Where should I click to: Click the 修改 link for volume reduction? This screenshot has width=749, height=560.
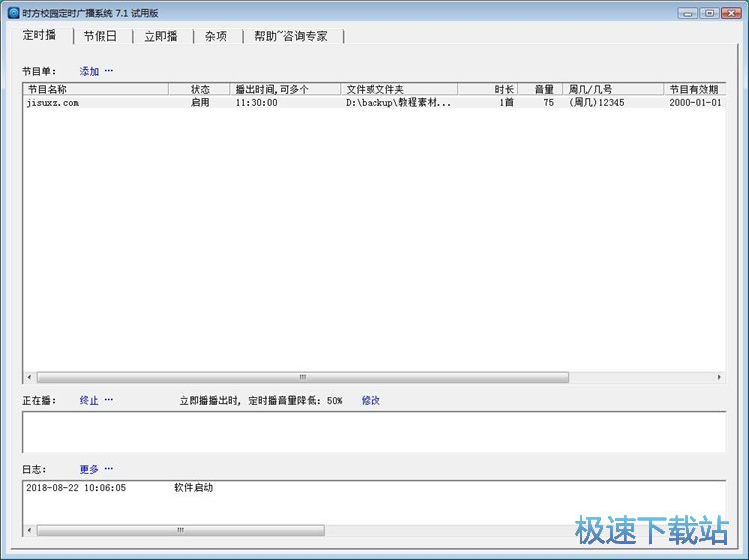click(x=371, y=400)
